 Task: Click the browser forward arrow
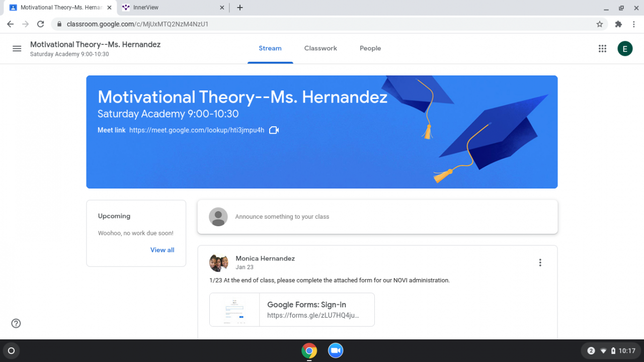tap(25, 24)
